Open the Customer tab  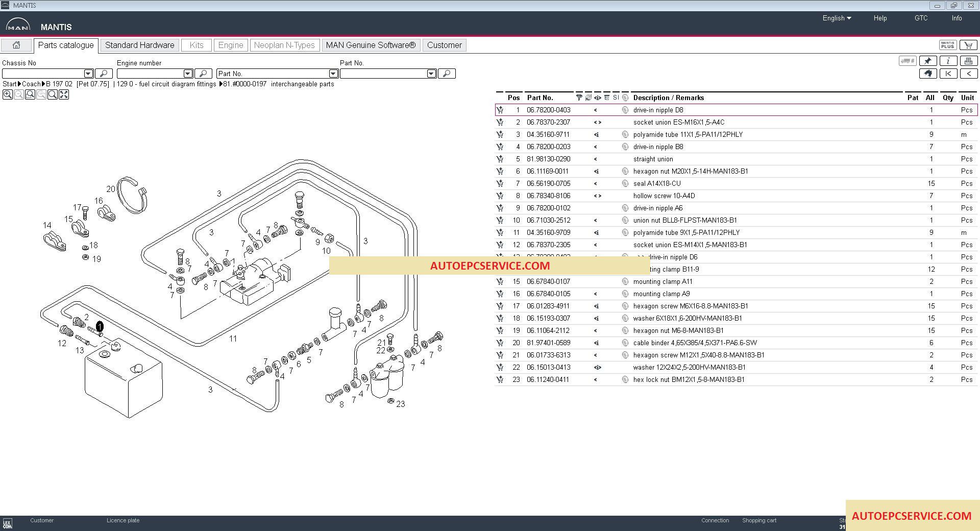click(445, 45)
